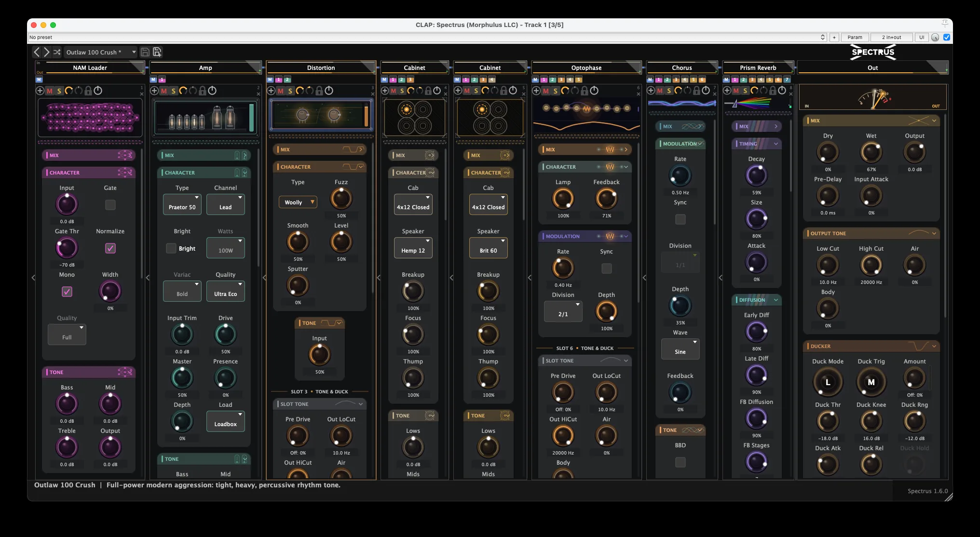Screen dimensions: 980x537
Task: Go to the next preset arrow
Action: pyautogui.click(x=47, y=52)
